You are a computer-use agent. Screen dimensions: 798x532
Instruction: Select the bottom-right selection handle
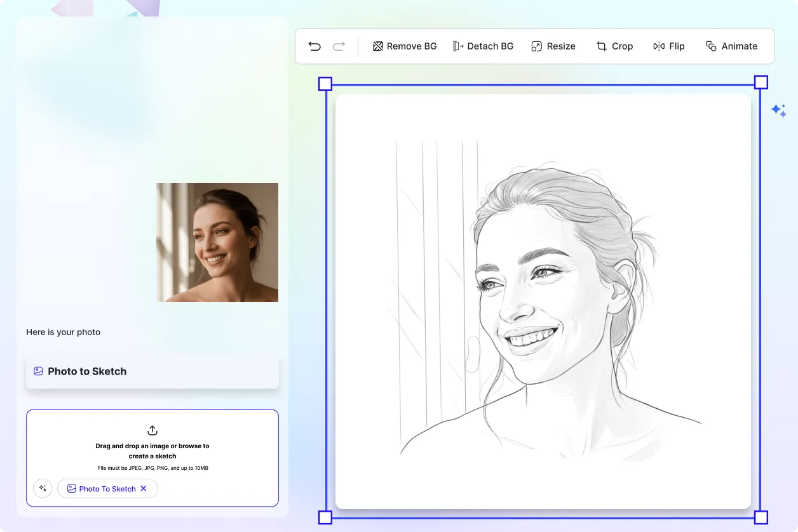coord(761,517)
